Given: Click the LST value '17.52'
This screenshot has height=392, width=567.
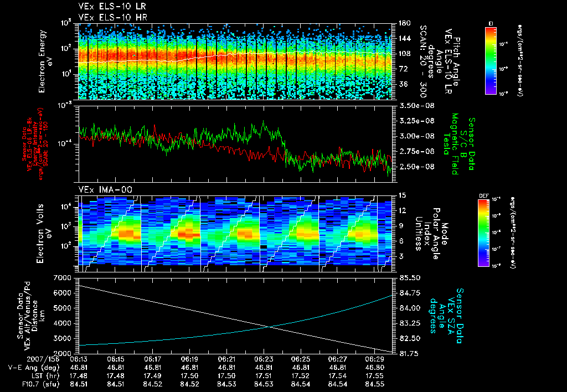Looking at the screenshot, I should [x=301, y=376].
